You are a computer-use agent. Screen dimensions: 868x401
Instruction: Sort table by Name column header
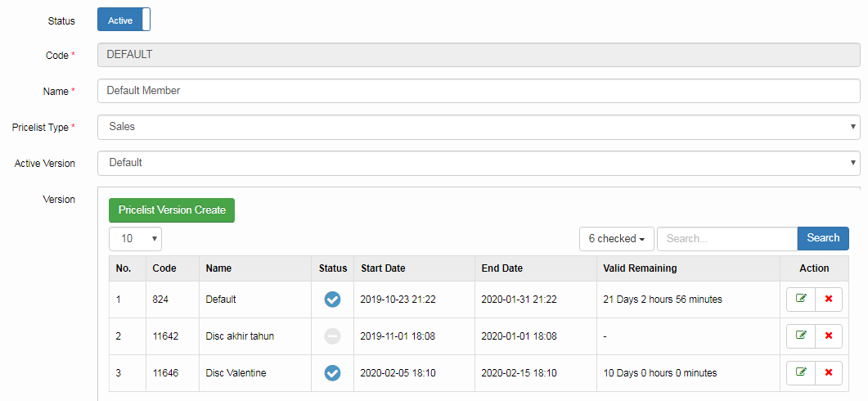click(218, 268)
